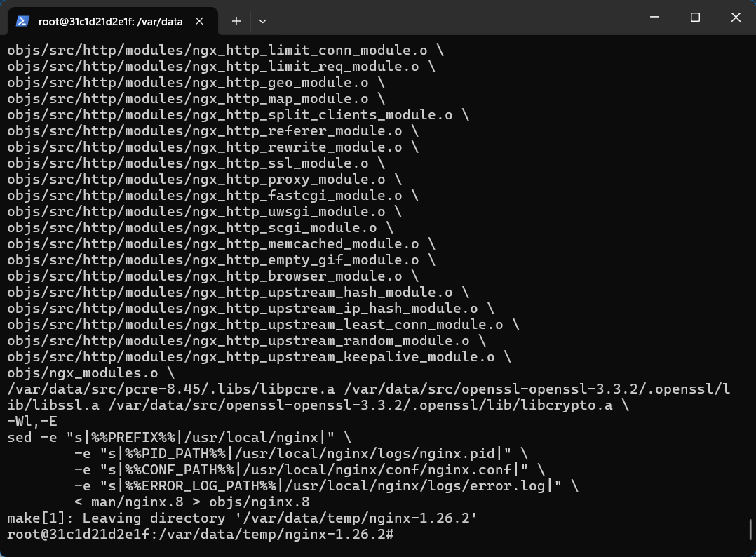Click the ngx_http_ssl_module.o line
Viewport: 756px width, 557px height.
tap(196, 163)
